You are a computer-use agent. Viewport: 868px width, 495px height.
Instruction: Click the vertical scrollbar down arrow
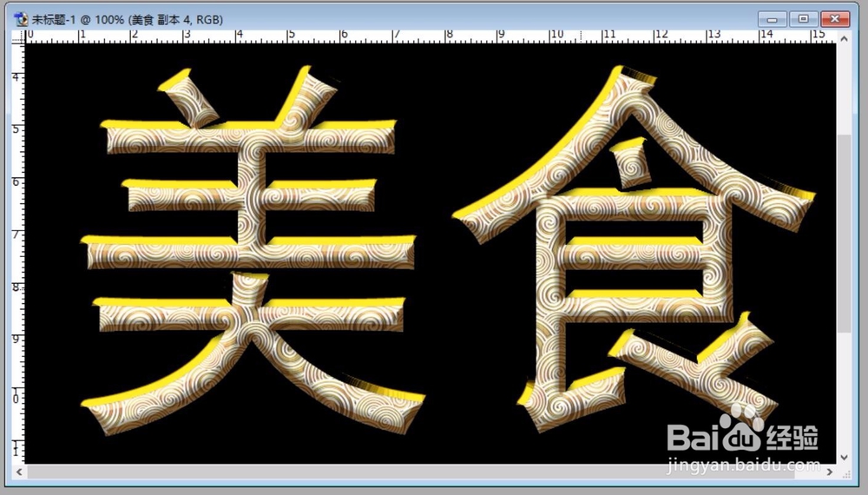pyautogui.click(x=845, y=458)
